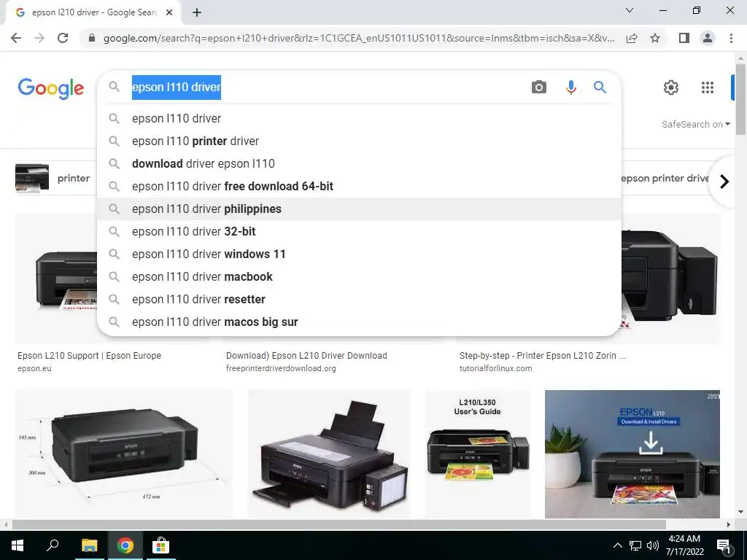Open L210/L350 User's Guide thumbnail
Screen dimensions: 747x560
point(477,454)
